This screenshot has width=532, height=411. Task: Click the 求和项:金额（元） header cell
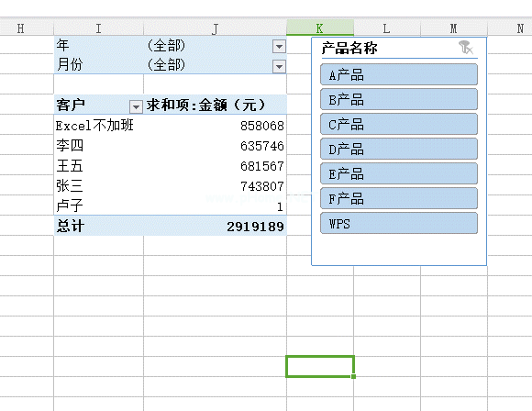tap(216, 105)
